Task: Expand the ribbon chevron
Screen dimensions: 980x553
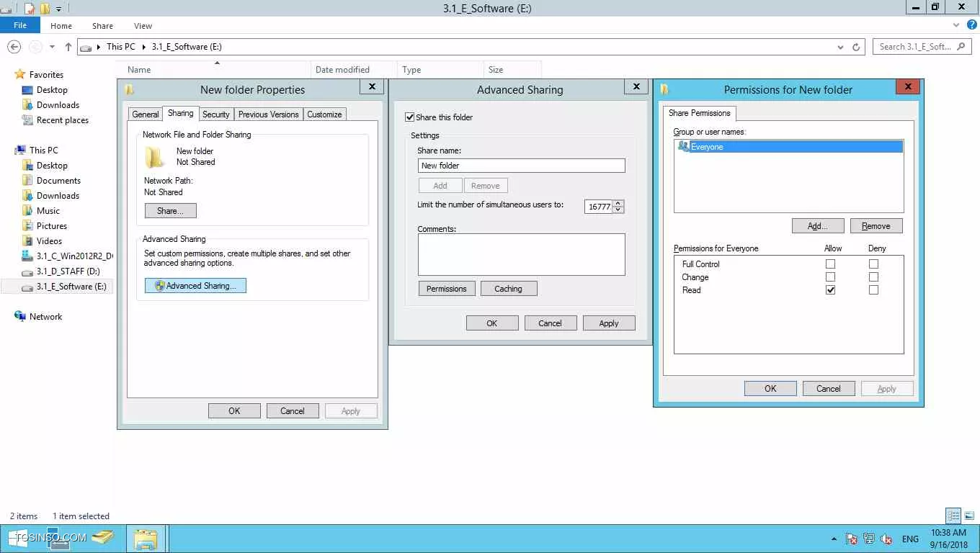Action: (x=957, y=24)
